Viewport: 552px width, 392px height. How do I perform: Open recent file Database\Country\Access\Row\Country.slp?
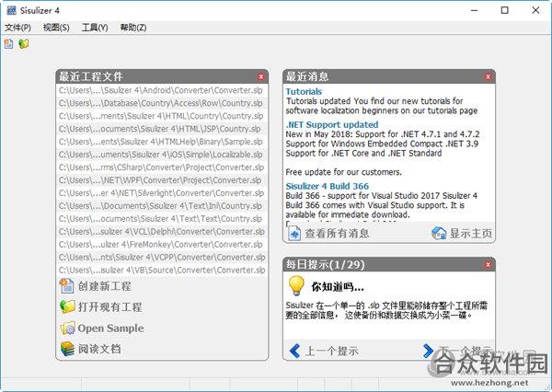(162, 103)
